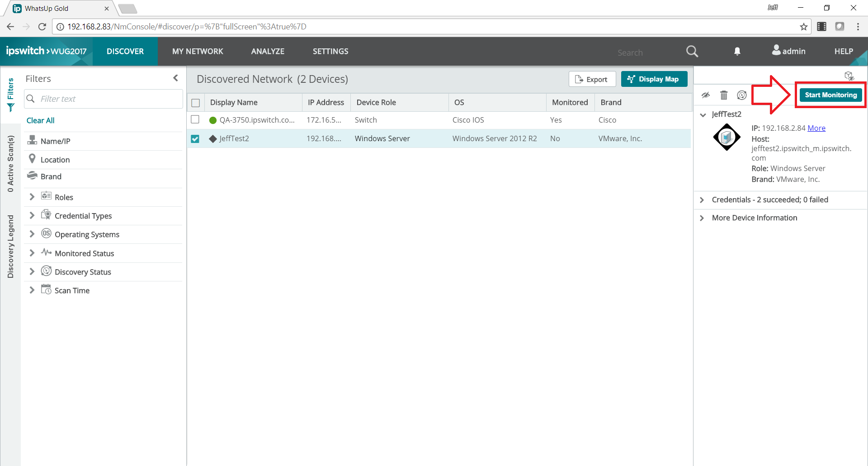Image resolution: width=868 pixels, height=466 pixels.
Task: Click the Clear All link
Action: point(40,120)
